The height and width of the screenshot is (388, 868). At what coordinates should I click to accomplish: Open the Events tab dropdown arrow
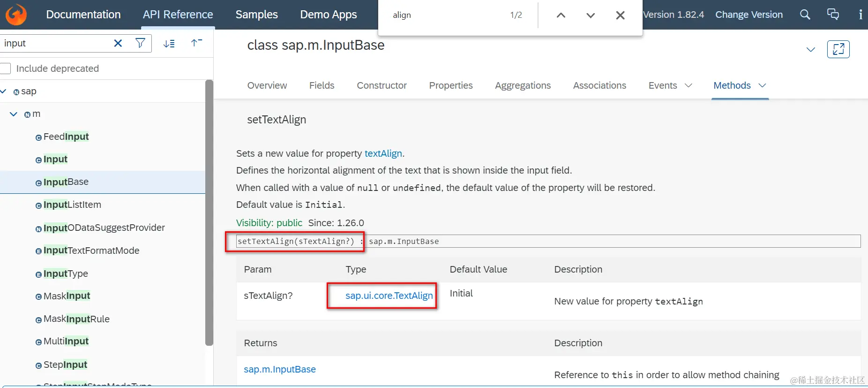(688, 85)
